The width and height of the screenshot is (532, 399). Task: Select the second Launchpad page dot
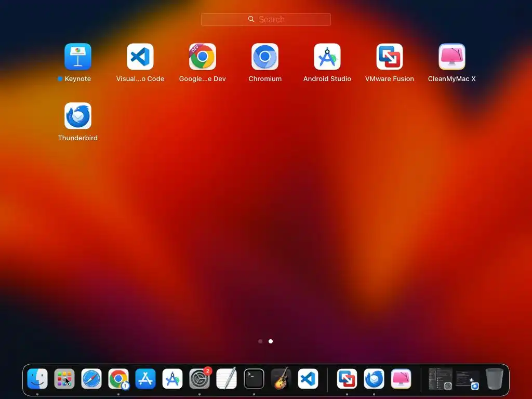tap(271, 341)
